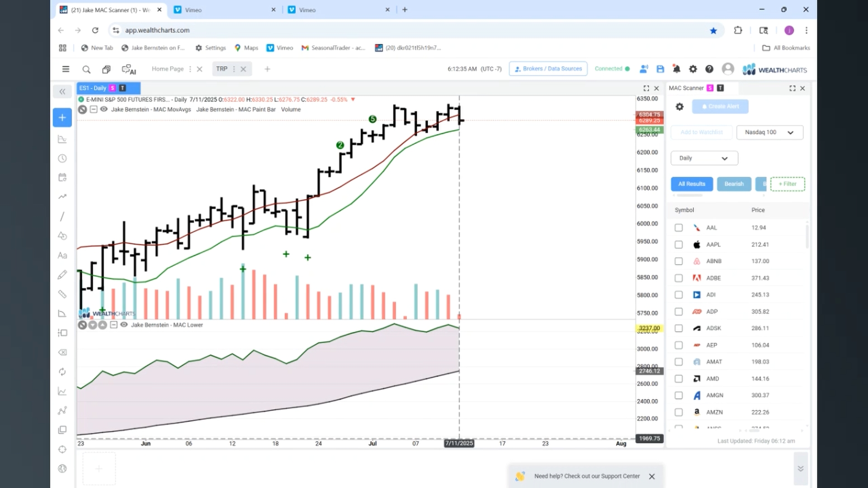Screen dimensions: 868x488
Task: Select the pencil drawing tool
Action: click(62, 275)
